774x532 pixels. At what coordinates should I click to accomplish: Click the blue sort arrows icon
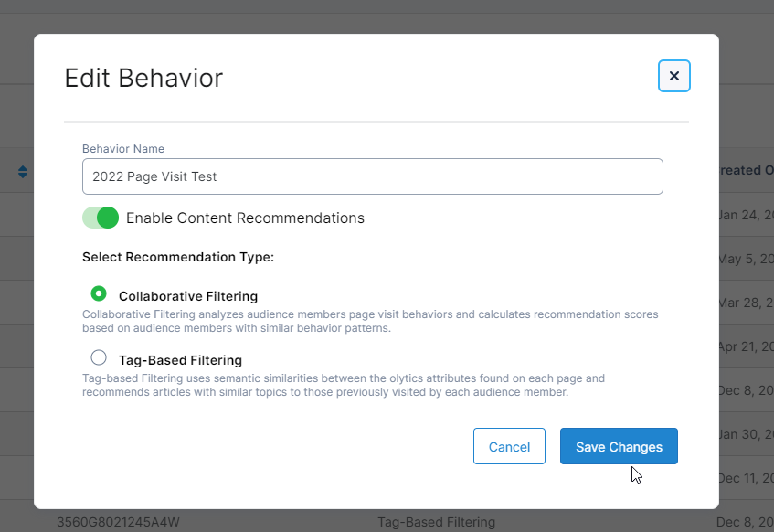tap(23, 172)
